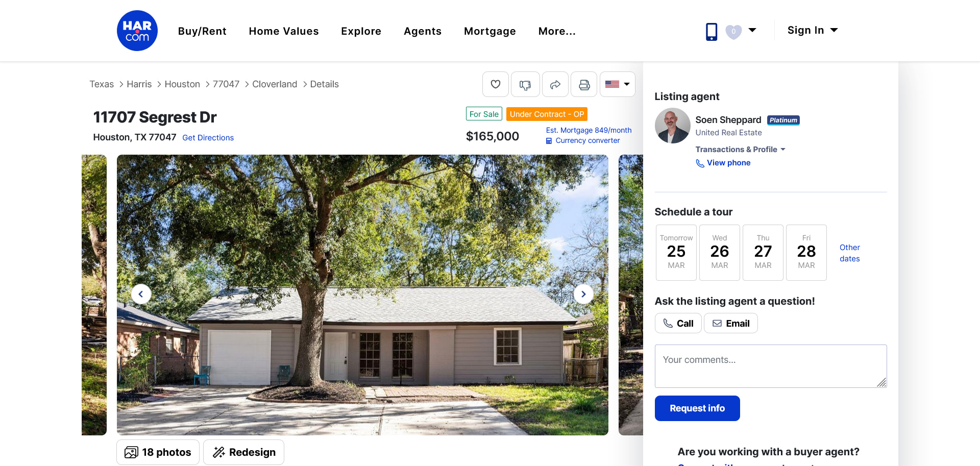Select Fri 28 MAR tour date
The image size is (980, 466).
806,253
